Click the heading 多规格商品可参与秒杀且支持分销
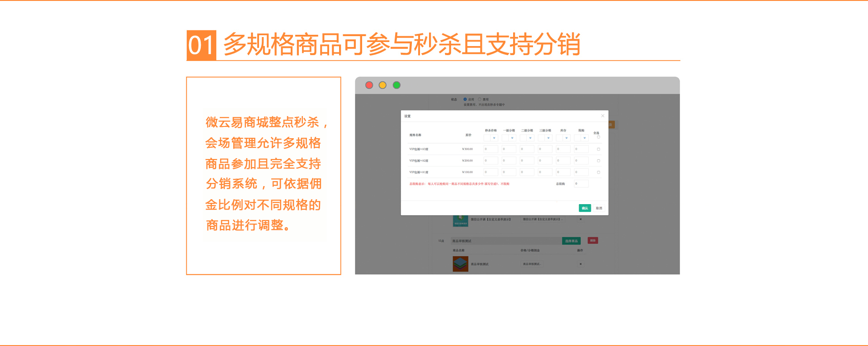The image size is (868, 346). tap(402, 44)
